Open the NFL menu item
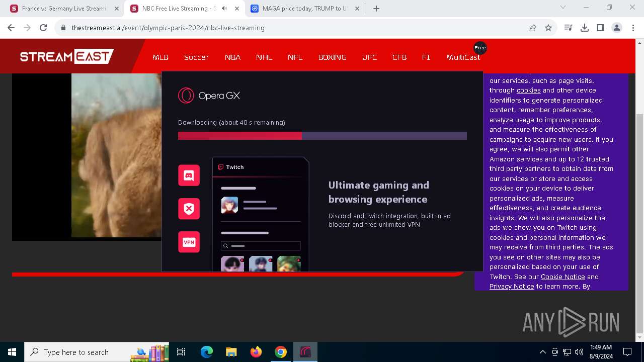Image resolution: width=644 pixels, height=362 pixels. click(x=295, y=57)
